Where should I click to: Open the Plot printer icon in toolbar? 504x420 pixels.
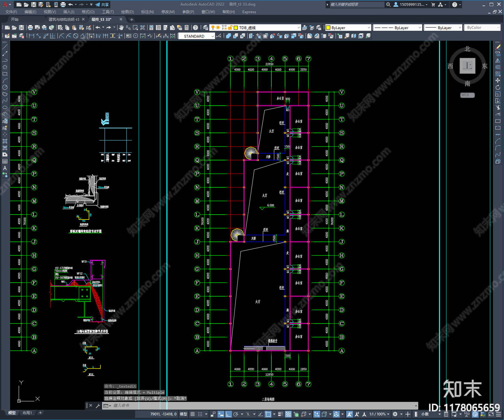pyautogui.click(x=30, y=28)
